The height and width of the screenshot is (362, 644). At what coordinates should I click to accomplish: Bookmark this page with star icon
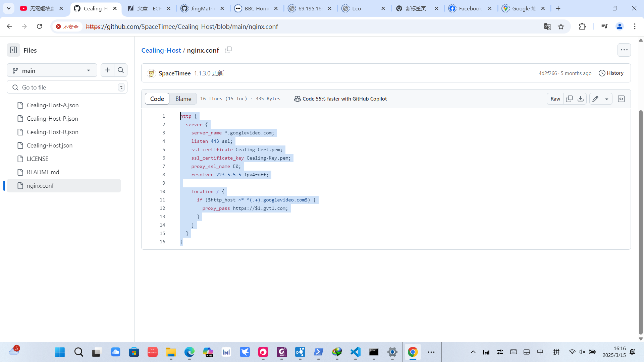[561, 26]
